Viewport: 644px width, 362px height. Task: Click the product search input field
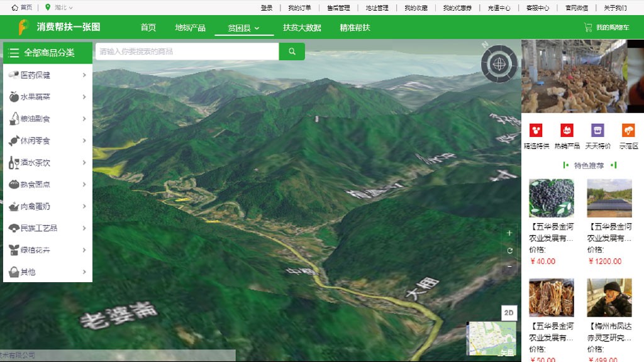pyautogui.click(x=187, y=52)
